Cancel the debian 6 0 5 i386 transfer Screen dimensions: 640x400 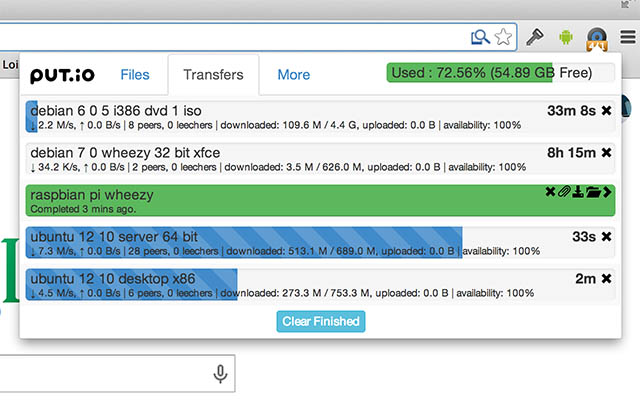pyautogui.click(x=606, y=111)
